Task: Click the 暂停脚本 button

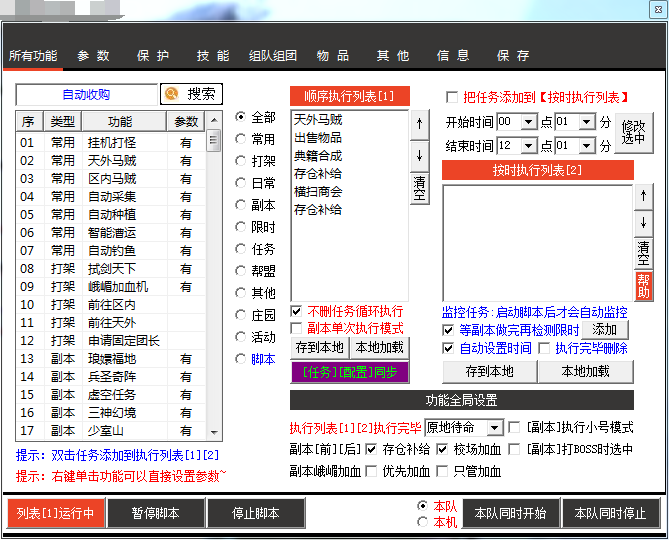Action: point(155,513)
